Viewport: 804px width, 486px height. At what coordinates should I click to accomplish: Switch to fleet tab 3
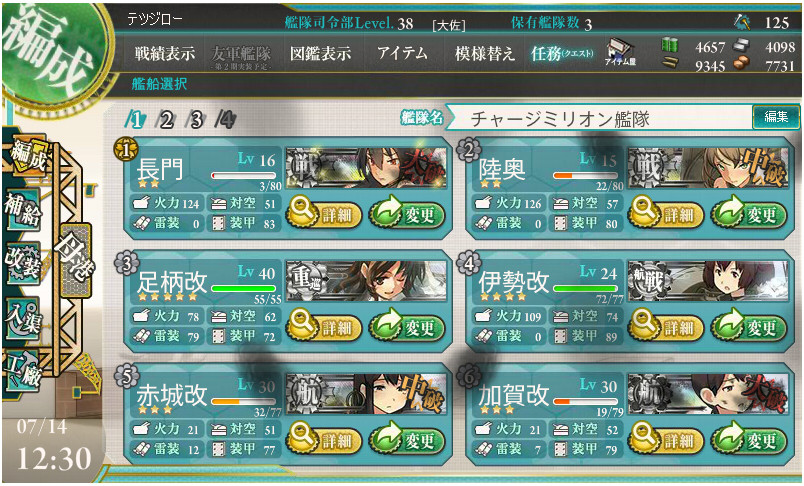[x=195, y=120]
